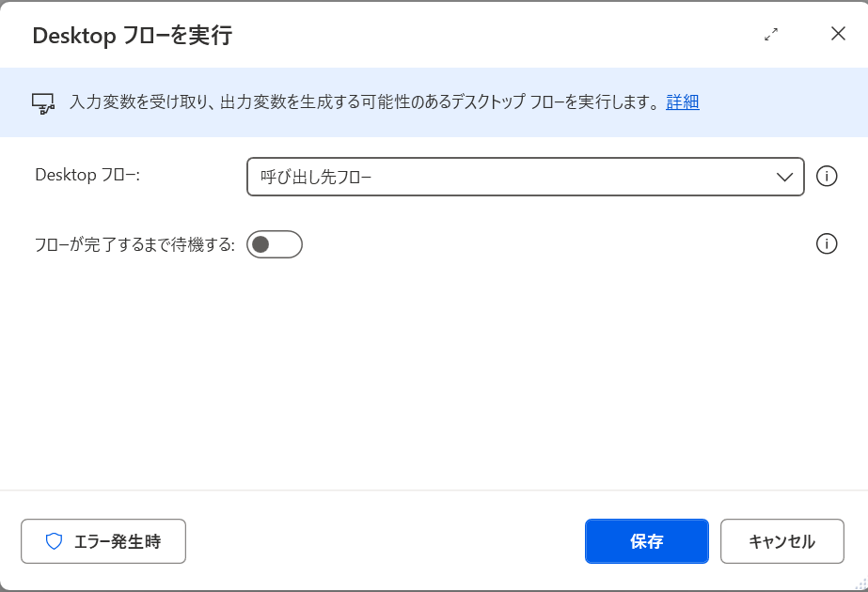Enable the フローが完了するまで待機する switch
Image resolution: width=868 pixels, height=592 pixels.
pos(274,244)
